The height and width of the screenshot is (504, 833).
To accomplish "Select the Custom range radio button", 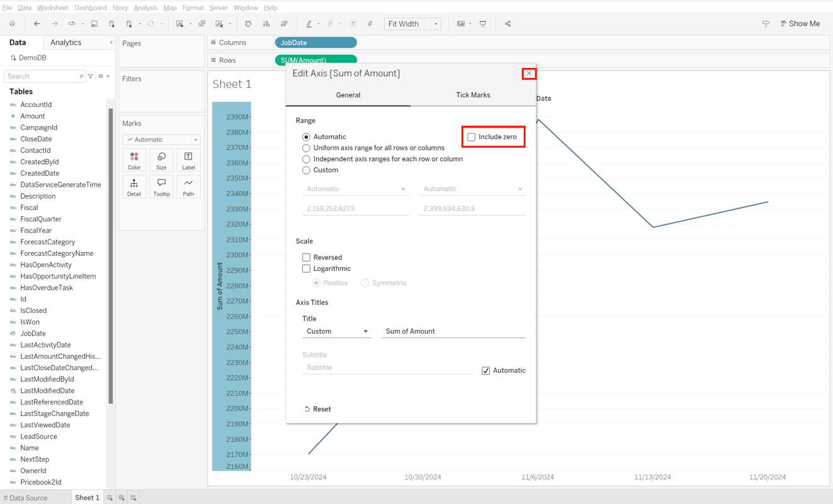I will [306, 170].
